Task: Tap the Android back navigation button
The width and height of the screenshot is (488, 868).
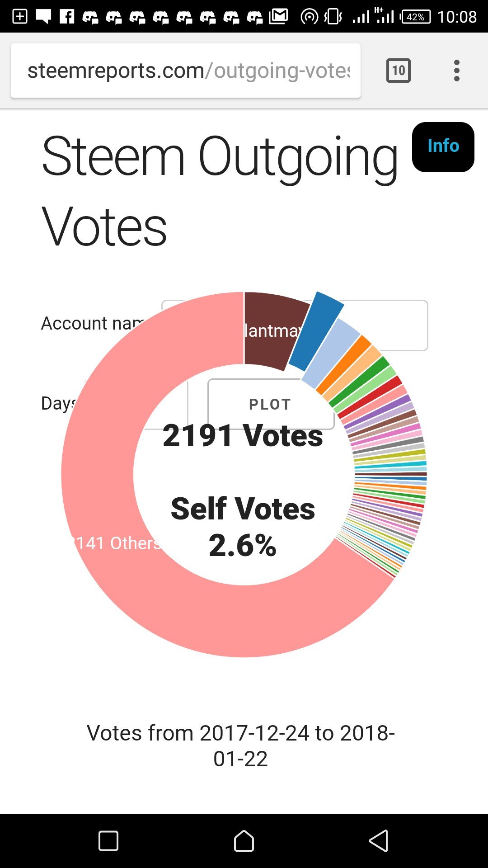Action: pyautogui.click(x=379, y=841)
